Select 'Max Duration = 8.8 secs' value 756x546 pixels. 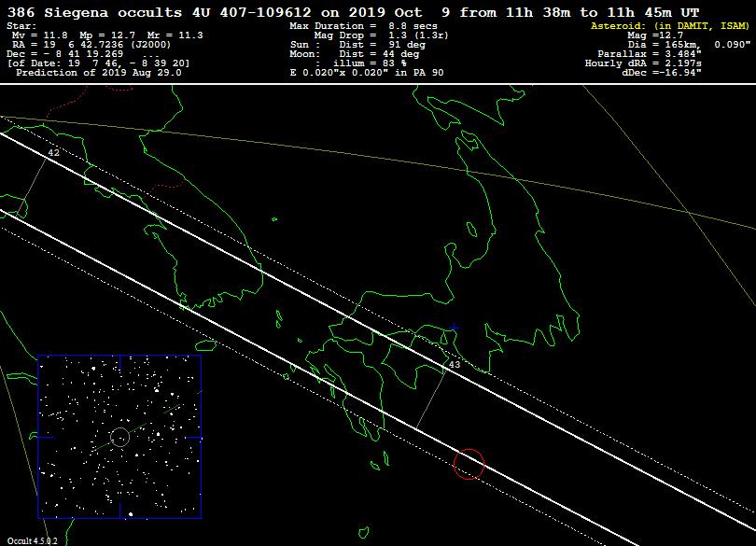coord(364,26)
